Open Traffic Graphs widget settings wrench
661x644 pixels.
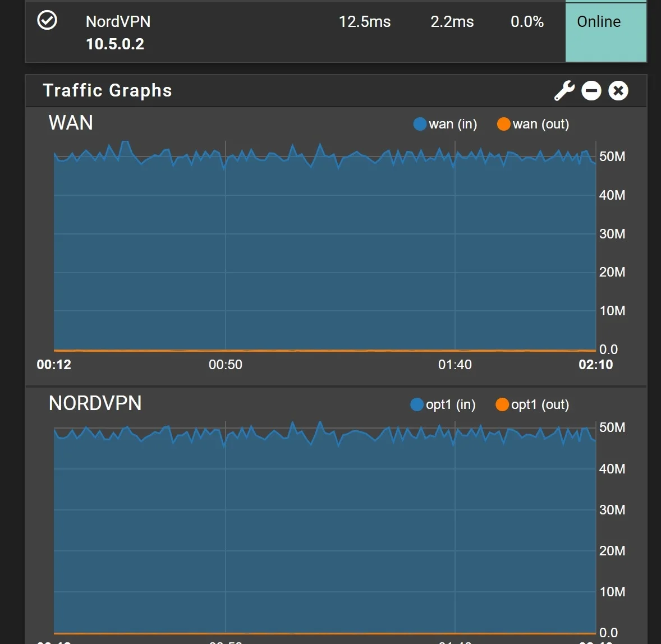tap(564, 91)
